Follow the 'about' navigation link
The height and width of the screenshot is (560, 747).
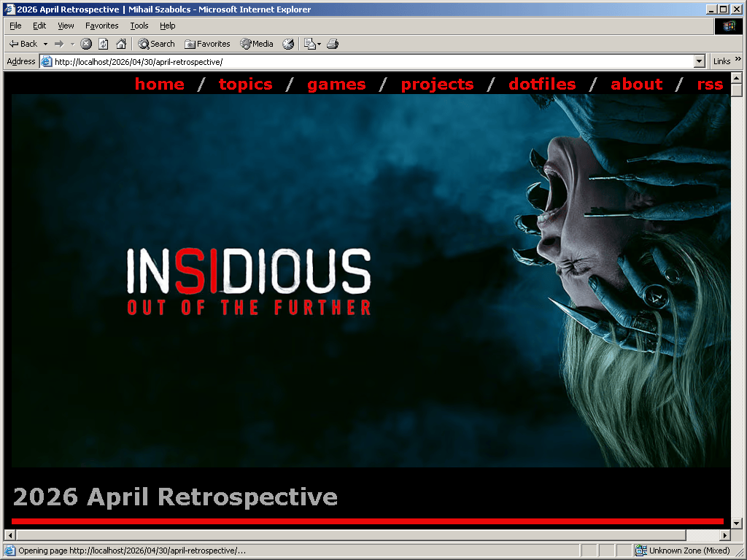[636, 84]
